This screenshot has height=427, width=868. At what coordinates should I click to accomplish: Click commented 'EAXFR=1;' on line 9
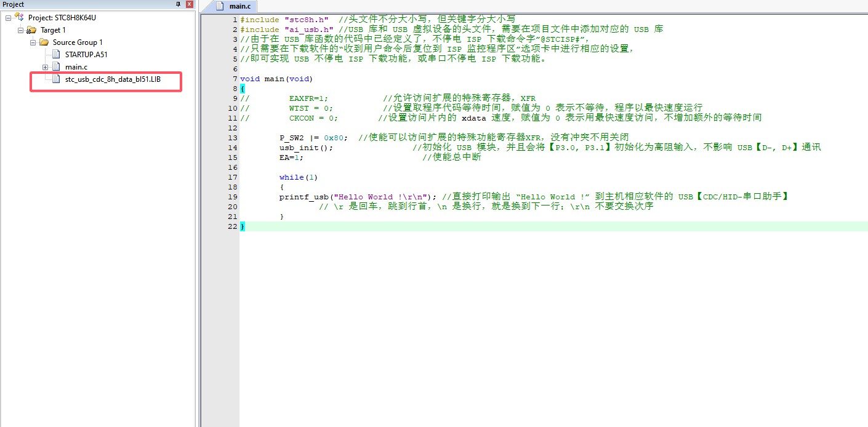click(308, 98)
